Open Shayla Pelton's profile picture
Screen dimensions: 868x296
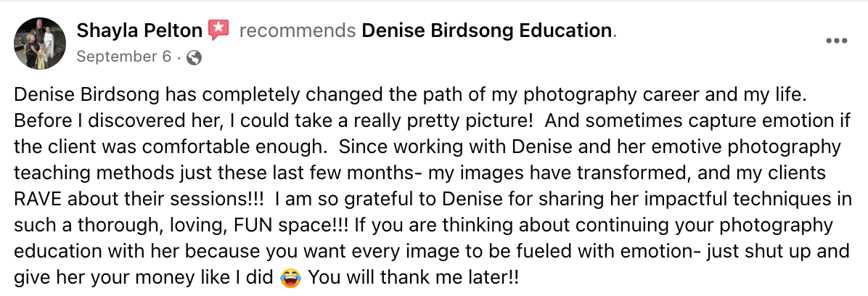coord(41,43)
